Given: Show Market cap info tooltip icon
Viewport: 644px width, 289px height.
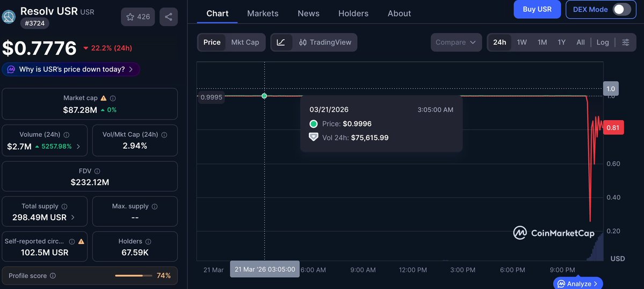Looking at the screenshot, I should point(113,98).
